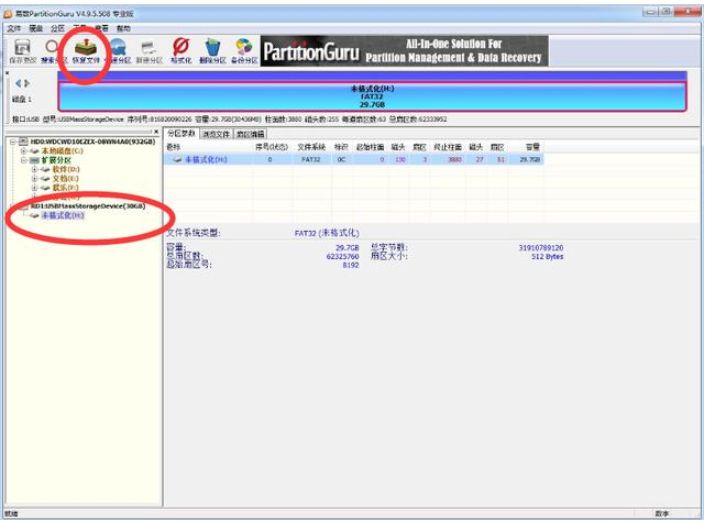This screenshot has width=710, height=525.
Task: Click the extended partition icon beside 扩展分区
Action: pyautogui.click(x=34, y=160)
